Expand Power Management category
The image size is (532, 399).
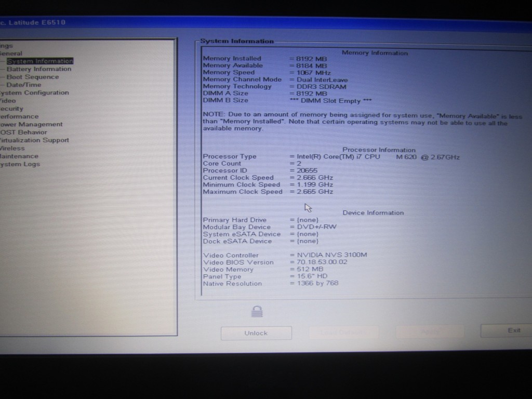tap(31, 124)
